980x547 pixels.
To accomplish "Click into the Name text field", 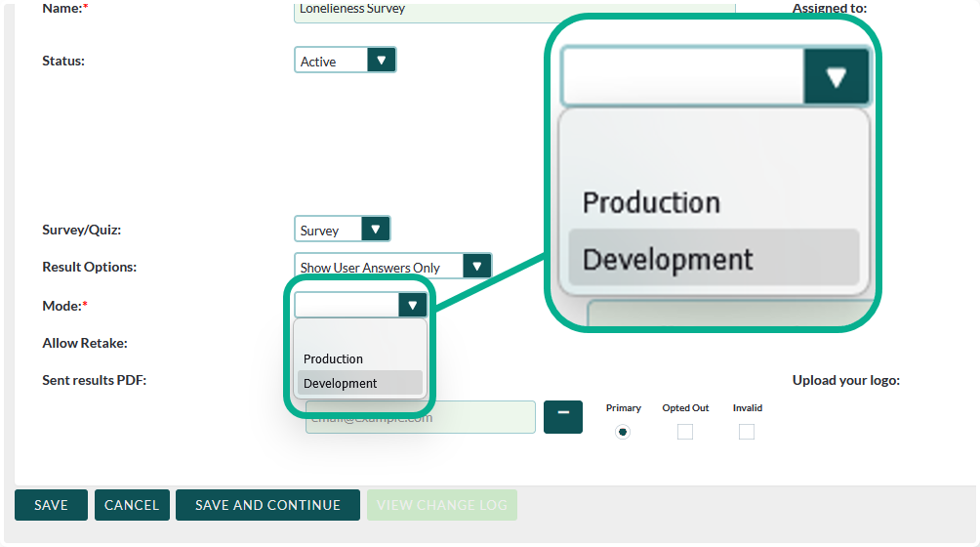I will coord(514,11).
